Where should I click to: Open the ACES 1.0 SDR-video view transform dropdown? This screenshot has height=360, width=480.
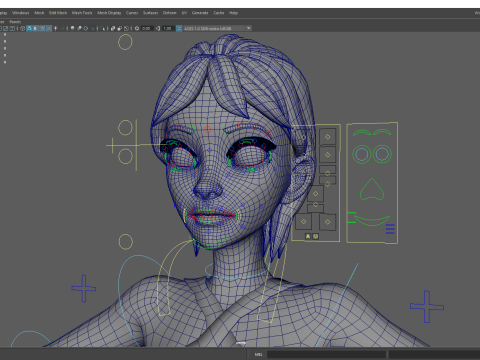pos(217,28)
